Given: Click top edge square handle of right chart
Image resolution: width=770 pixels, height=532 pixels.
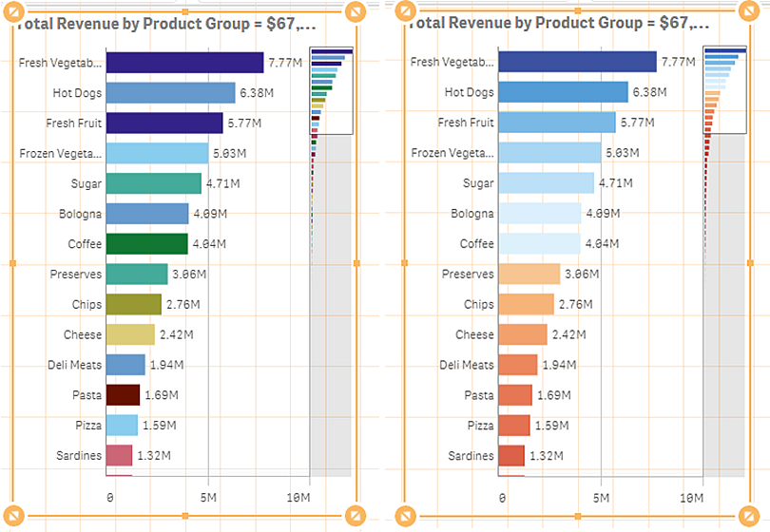Looking at the screenshot, I should click(578, 10).
